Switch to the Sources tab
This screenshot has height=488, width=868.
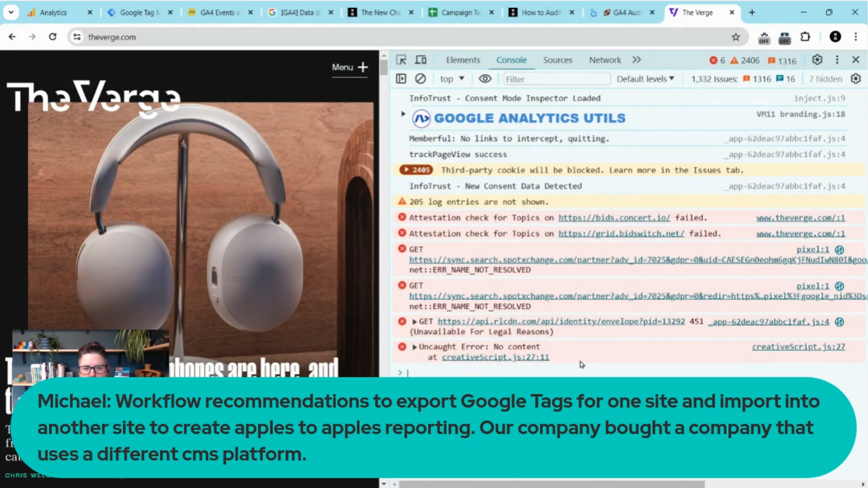[x=558, y=60]
